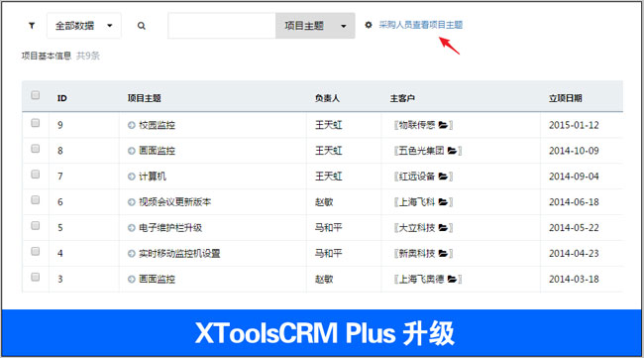This screenshot has height=358, width=644.
Task: Check the box for row ID 9
Action: (x=36, y=123)
